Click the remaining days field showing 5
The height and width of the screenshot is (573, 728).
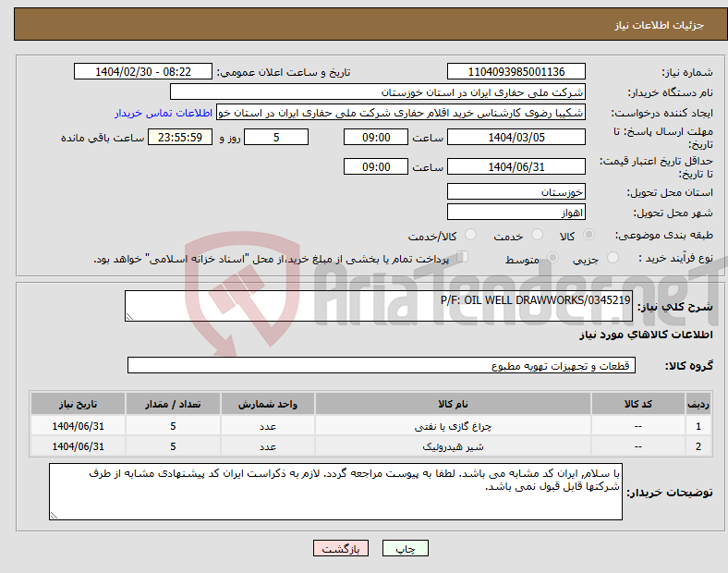click(x=276, y=138)
